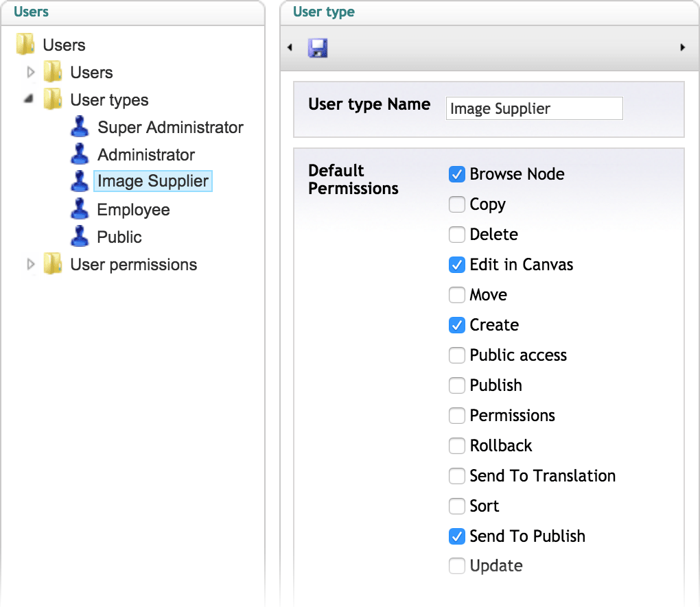Click the Administrator user type icon
Viewport: 700px width, 607px height.
click(80, 155)
